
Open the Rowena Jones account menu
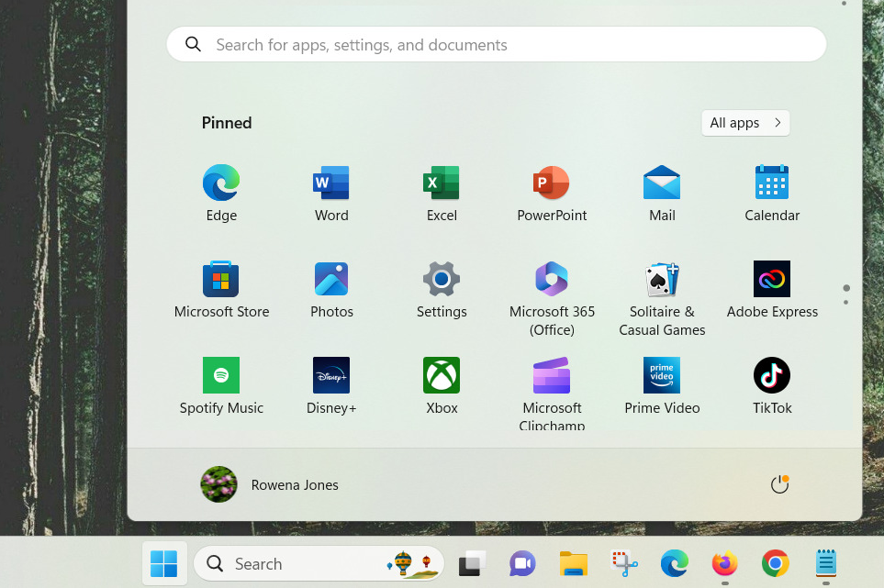pyautogui.click(x=270, y=484)
